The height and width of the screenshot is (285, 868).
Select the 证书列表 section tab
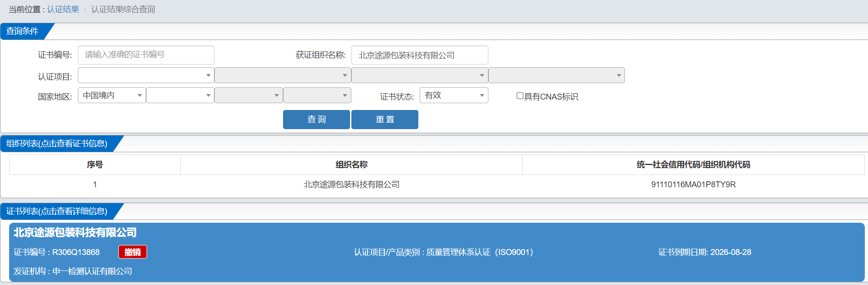57,211
